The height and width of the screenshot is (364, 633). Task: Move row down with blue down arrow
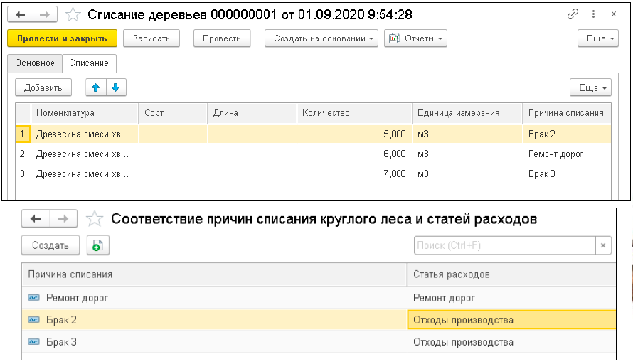tap(115, 87)
